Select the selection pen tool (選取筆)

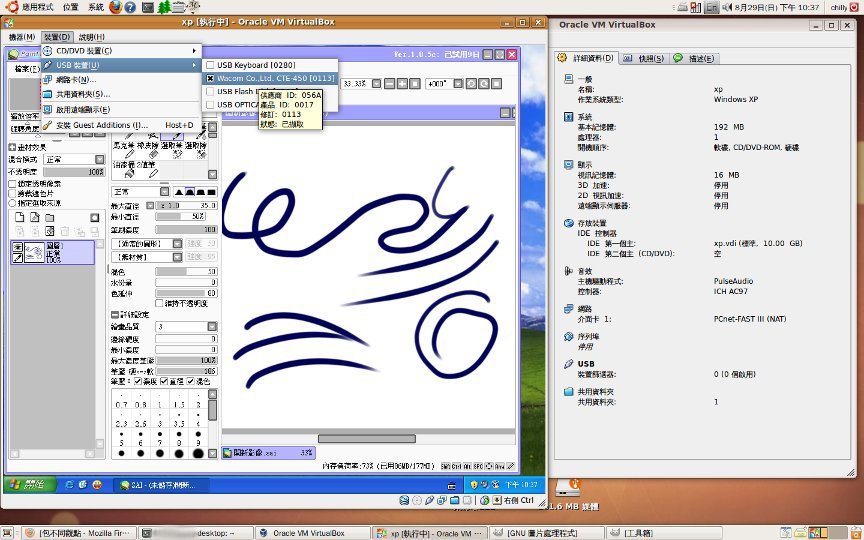pos(172,151)
